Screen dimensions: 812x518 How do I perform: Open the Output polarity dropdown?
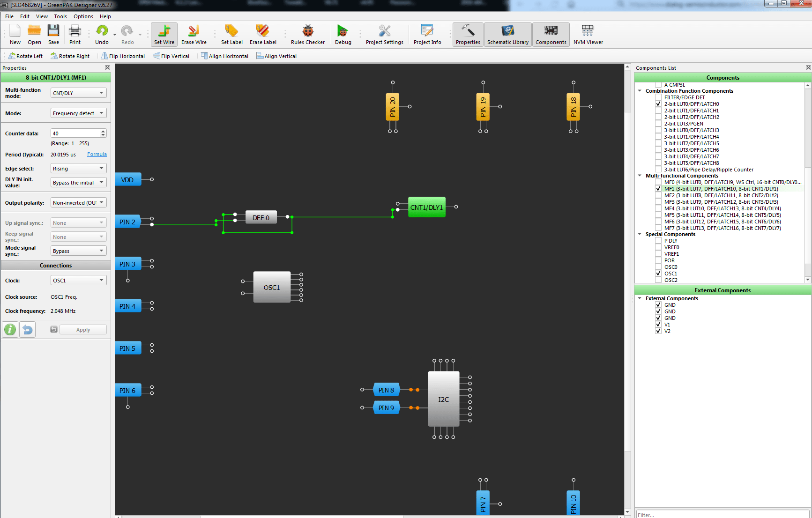pyautogui.click(x=78, y=203)
